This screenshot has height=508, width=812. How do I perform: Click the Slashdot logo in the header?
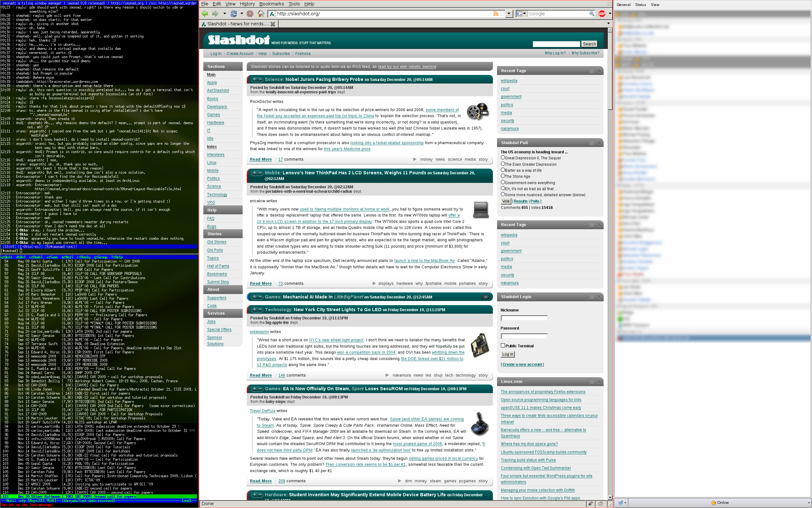(239, 40)
